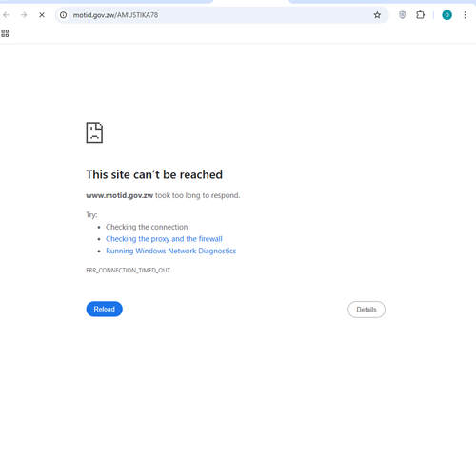Open the Chrome profile avatar
476x463 pixels.
point(446,15)
